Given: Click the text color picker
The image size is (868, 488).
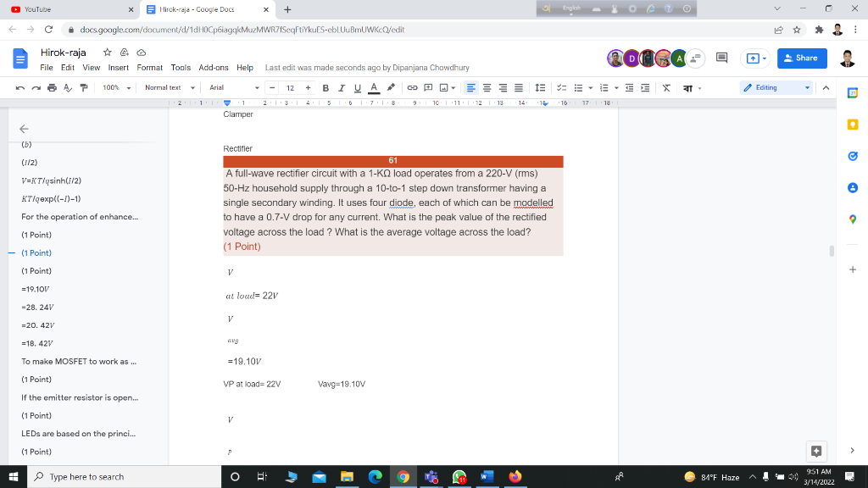Looking at the screenshot, I should (375, 87).
